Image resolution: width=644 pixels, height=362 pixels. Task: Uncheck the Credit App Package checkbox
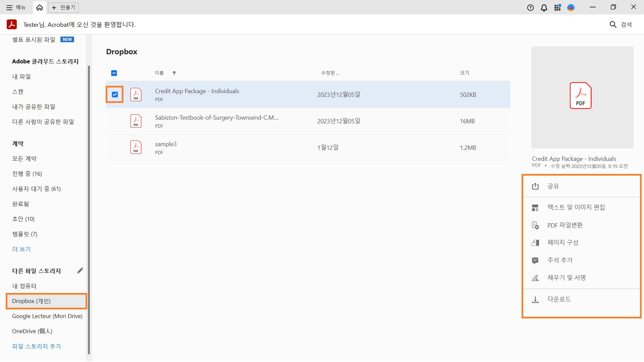coord(115,95)
